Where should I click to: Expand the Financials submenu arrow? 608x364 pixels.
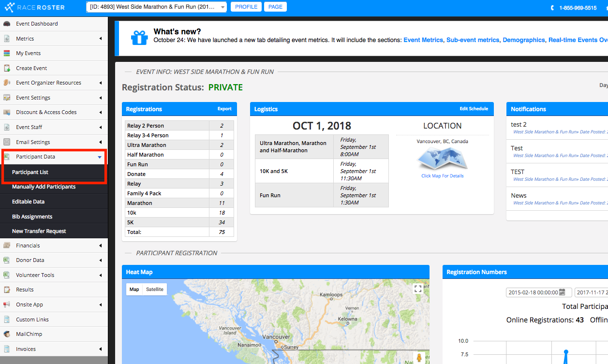point(101,246)
